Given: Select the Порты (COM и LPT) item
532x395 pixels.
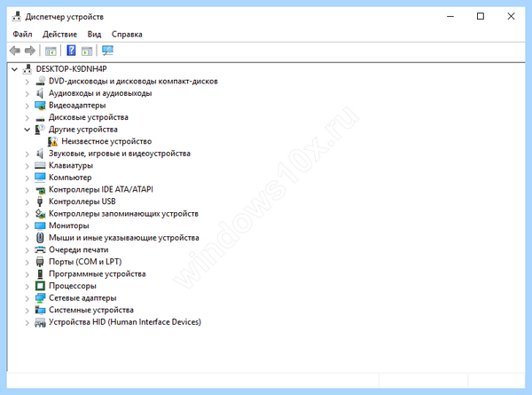Looking at the screenshot, I should [x=85, y=262].
